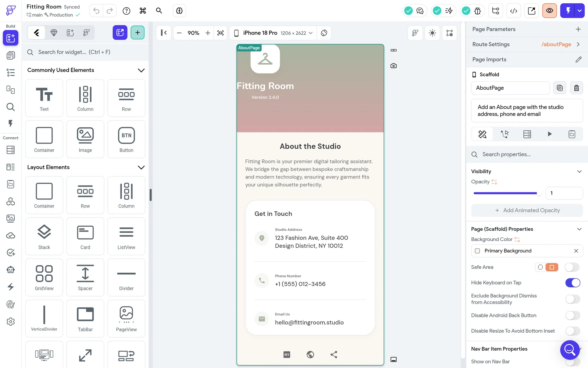Viewport: 588px width, 368px height.
Task: Toggle Disable Resize To Avoid Bottom Inset
Action: [572, 331]
